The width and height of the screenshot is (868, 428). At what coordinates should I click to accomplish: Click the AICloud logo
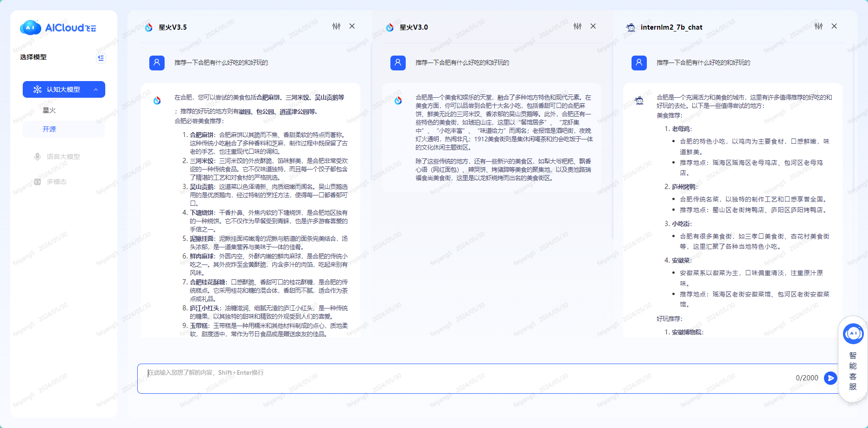point(58,28)
